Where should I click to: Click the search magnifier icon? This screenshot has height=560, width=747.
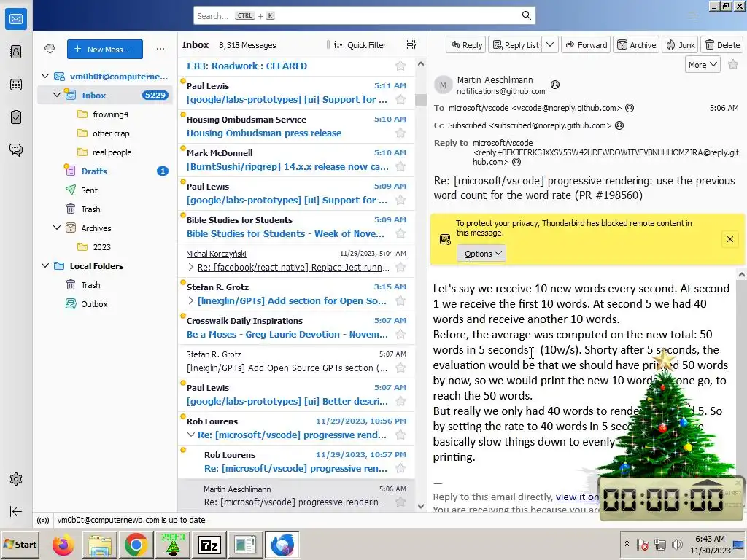[526, 15]
